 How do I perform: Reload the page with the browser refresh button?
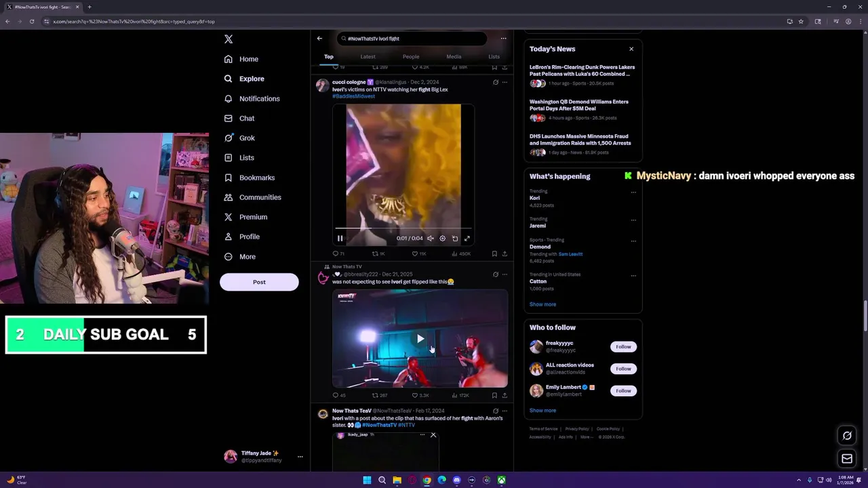coord(31,22)
